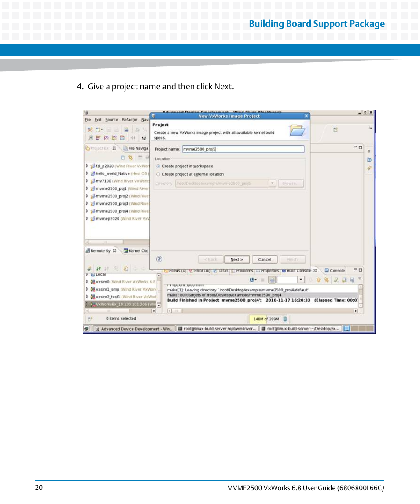This screenshot has height=504, width=420.
Task: Expand the mv7100 project node
Action: point(87,181)
